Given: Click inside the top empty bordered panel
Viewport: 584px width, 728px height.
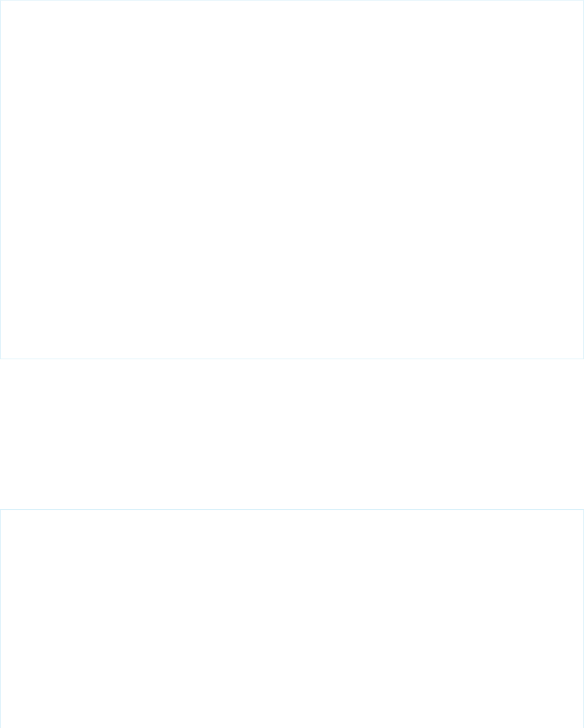Looking at the screenshot, I should [292, 179].
